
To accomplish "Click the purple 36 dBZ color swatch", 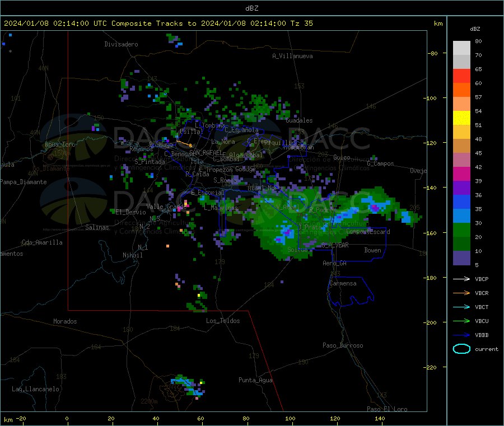I will [461, 188].
